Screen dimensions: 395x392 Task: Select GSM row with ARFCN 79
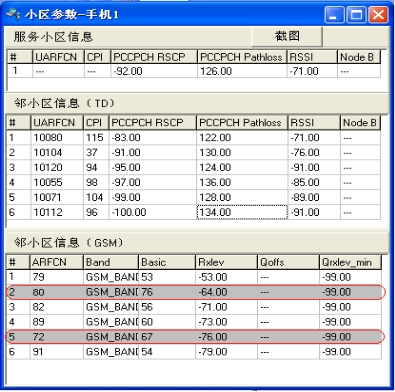click(x=194, y=277)
